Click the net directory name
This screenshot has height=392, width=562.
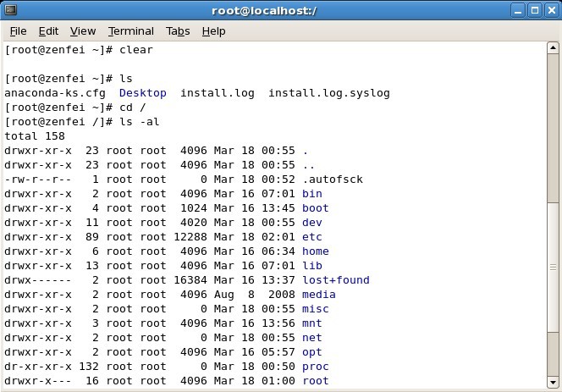tap(312, 337)
